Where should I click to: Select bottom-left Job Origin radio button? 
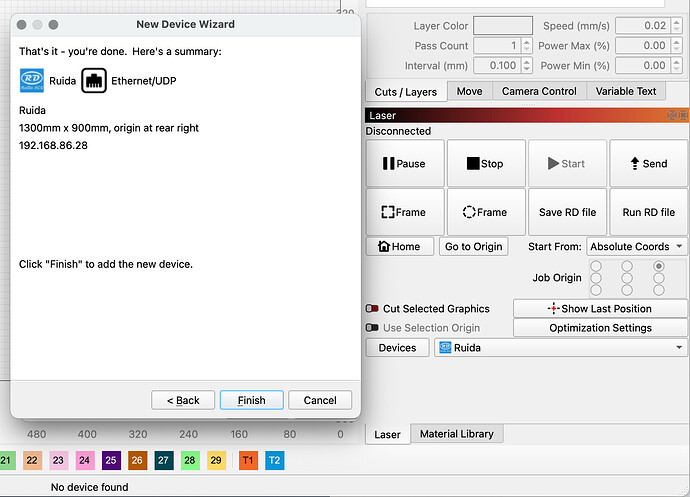click(596, 290)
